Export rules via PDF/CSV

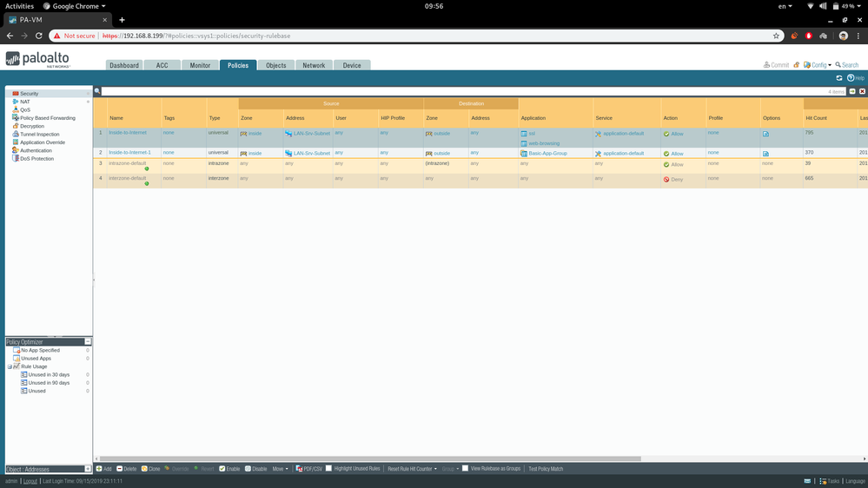coord(309,469)
